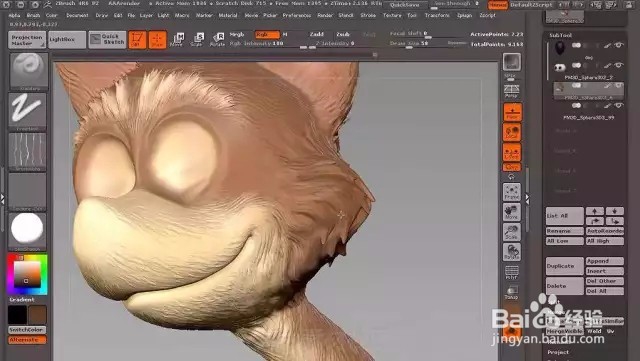The height and width of the screenshot is (361, 640).
Task: Open the current brush thumbnail picker
Action: [x=27, y=71]
